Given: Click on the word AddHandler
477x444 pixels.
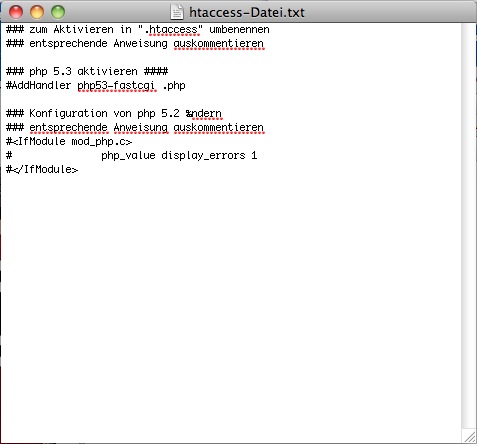Looking at the screenshot, I should (x=41, y=85).
